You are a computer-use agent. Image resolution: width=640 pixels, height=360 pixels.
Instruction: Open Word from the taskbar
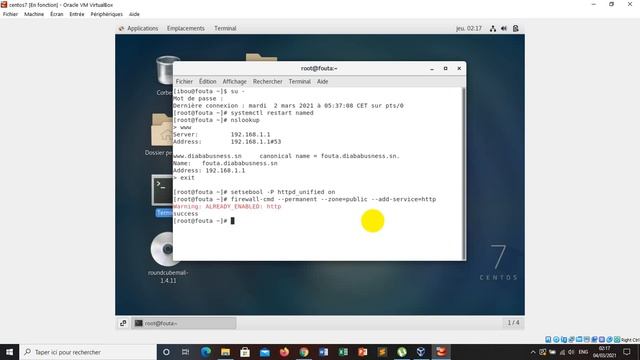click(x=323, y=352)
